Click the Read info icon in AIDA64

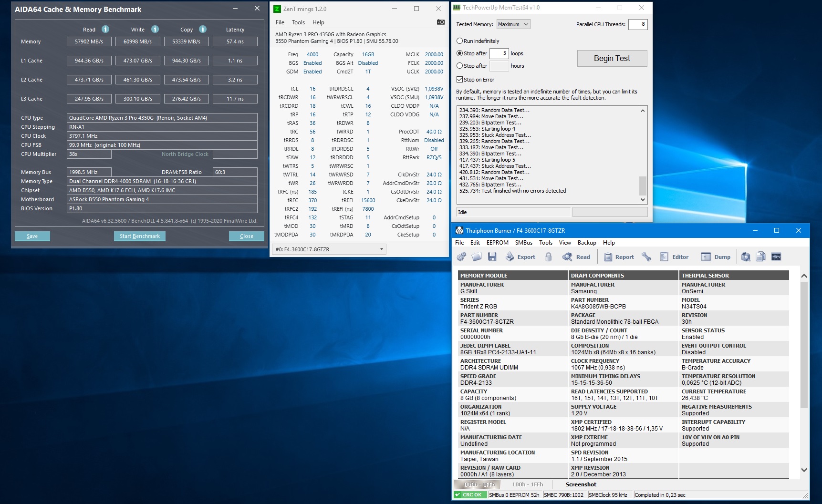(105, 29)
